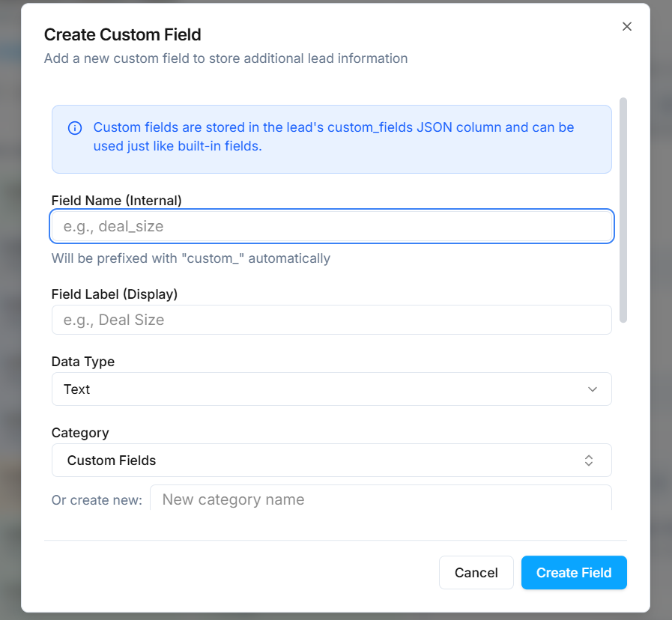The height and width of the screenshot is (620, 672).
Task: Submit with the Create Field button
Action: pyautogui.click(x=573, y=573)
